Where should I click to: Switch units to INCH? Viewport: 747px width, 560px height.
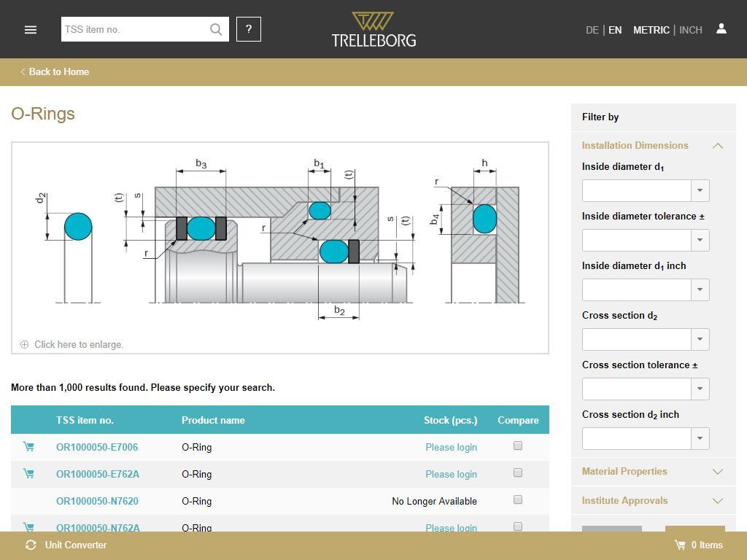(691, 30)
